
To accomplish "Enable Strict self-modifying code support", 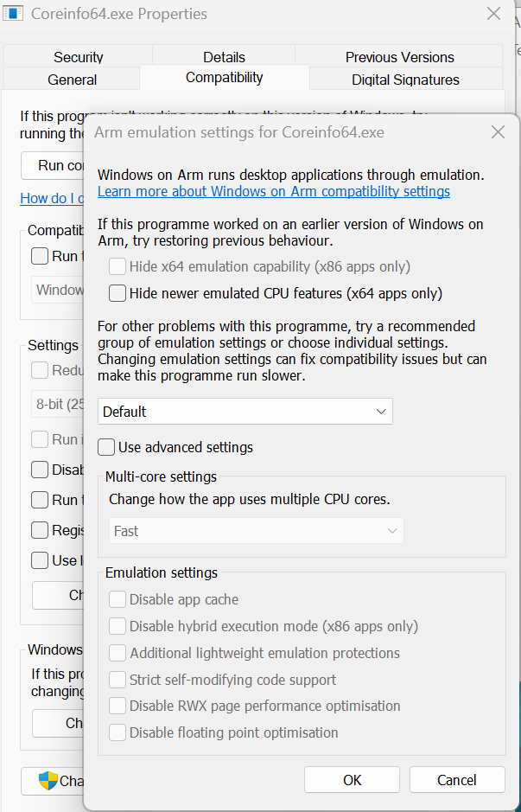I will coord(117,679).
